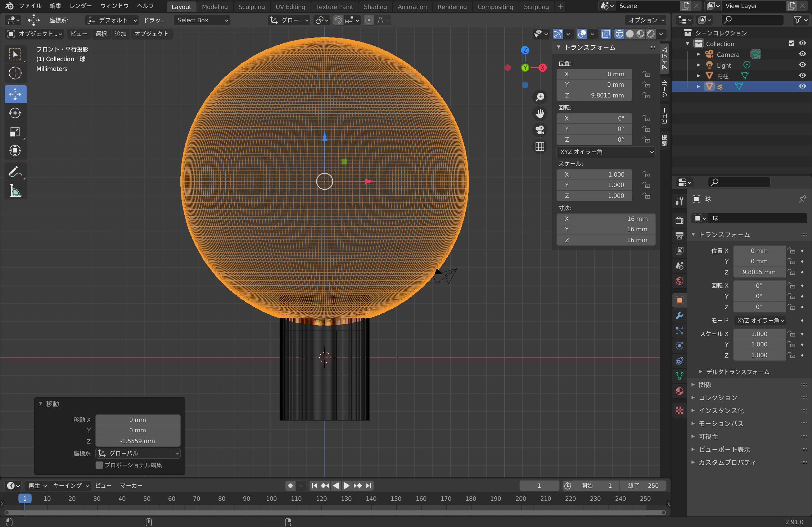Select the Scale tool in toolbar
This screenshot has height=527, width=812.
point(15,132)
